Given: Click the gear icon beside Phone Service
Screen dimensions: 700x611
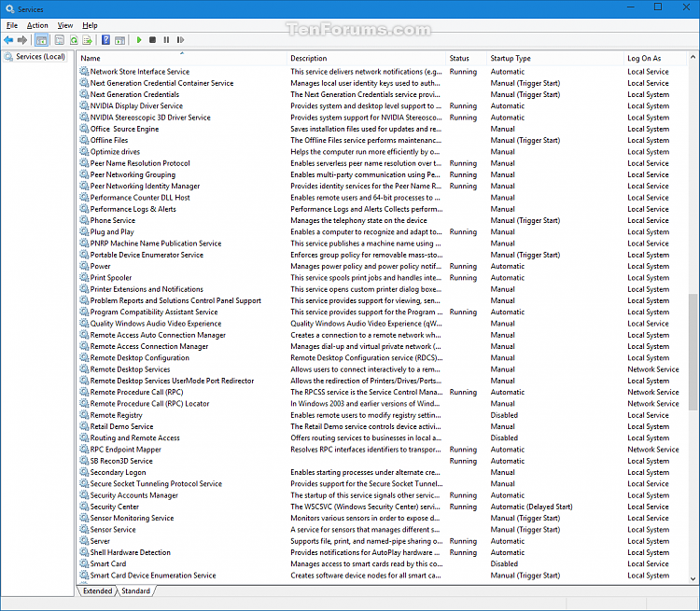Looking at the screenshot, I should tap(84, 220).
